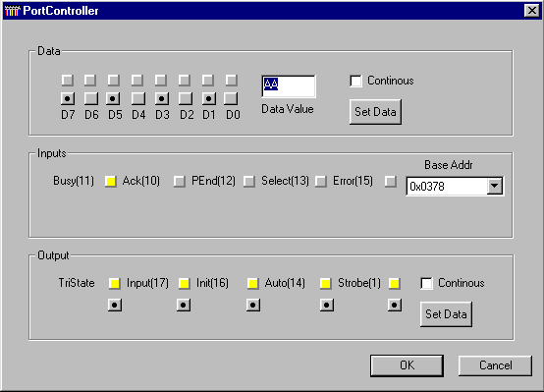Click the PEnd(12) input indicator box
Viewport: 544px width, 392px height.
[249, 181]
